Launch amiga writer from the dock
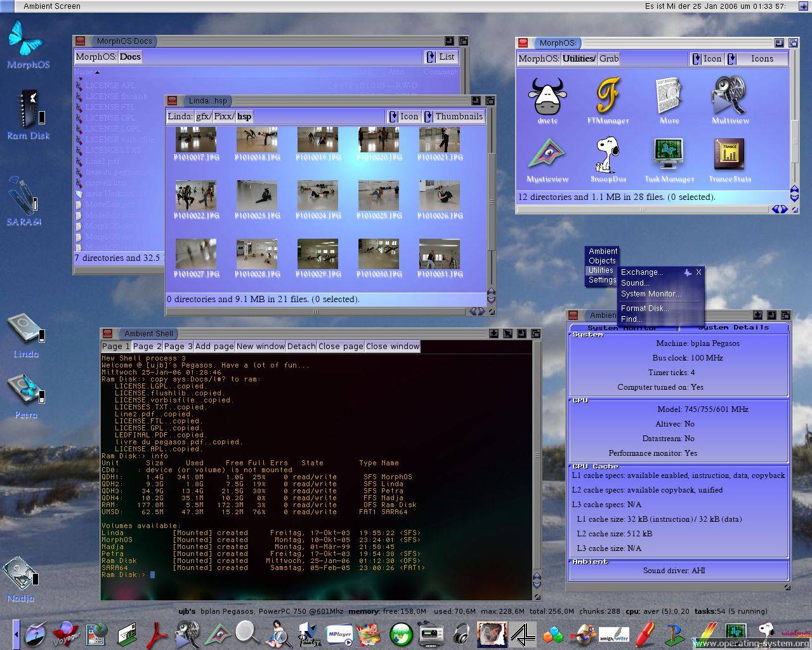 613,633
